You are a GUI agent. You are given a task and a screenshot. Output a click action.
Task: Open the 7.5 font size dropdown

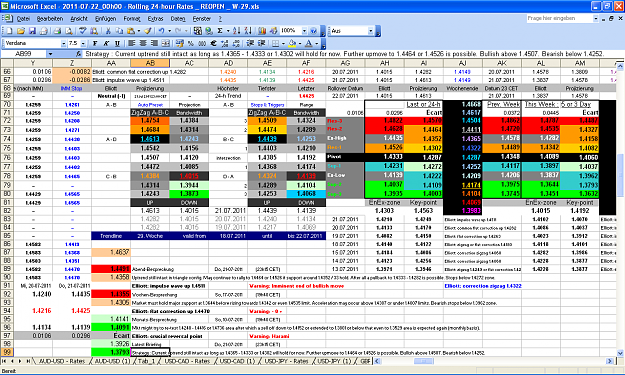click(x=83, y=43)
